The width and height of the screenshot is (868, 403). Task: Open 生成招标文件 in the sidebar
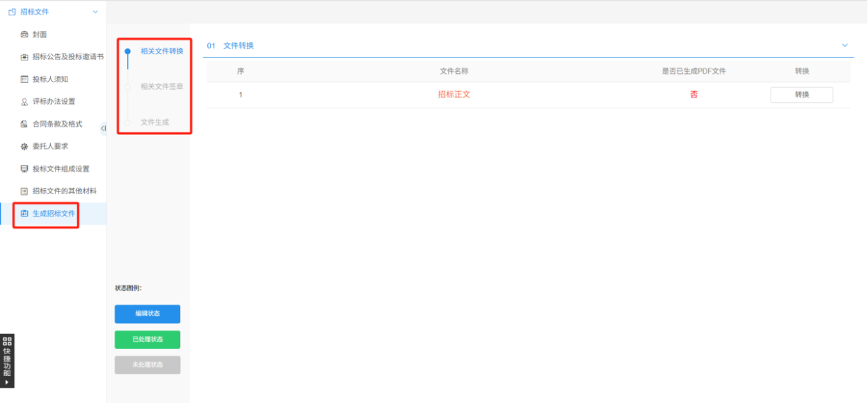54,214
